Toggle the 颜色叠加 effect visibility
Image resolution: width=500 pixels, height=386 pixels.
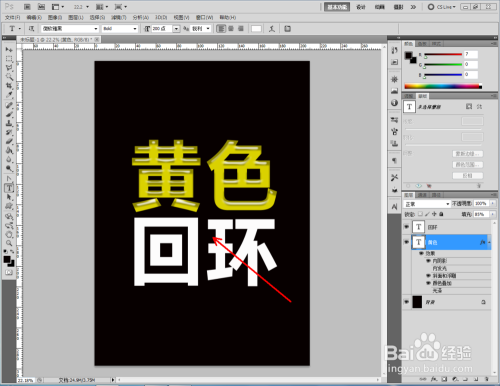[x=428, y=283]
